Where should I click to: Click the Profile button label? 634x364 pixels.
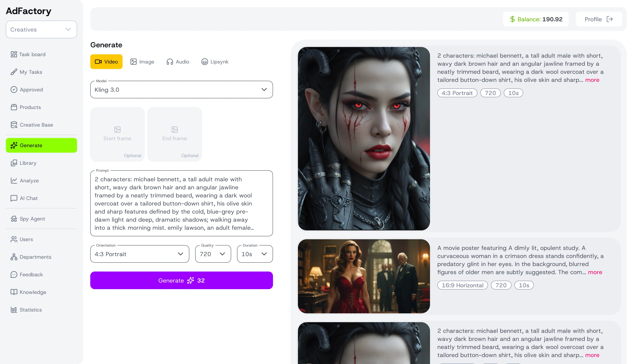click(x=593, y=19)
